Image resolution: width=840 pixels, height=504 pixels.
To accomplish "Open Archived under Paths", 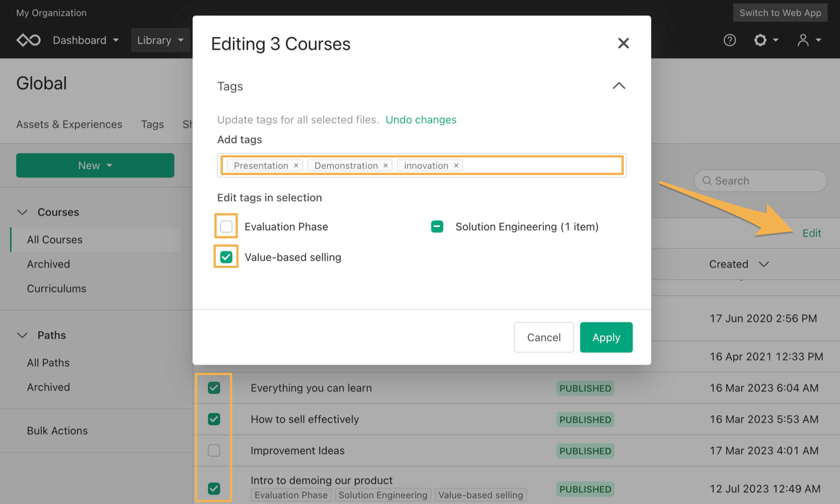I will pos(48,387).
